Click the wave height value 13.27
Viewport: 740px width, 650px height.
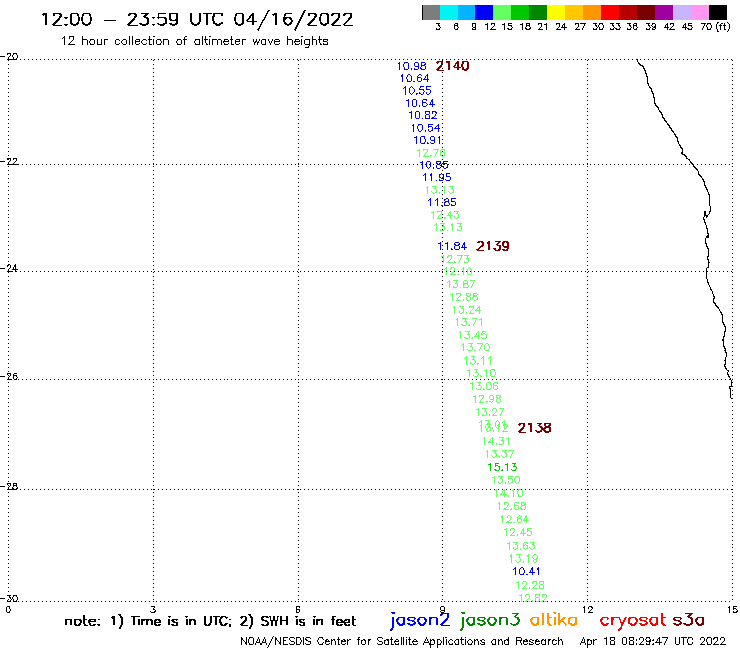pyautogui.click(x=490, y=412)
